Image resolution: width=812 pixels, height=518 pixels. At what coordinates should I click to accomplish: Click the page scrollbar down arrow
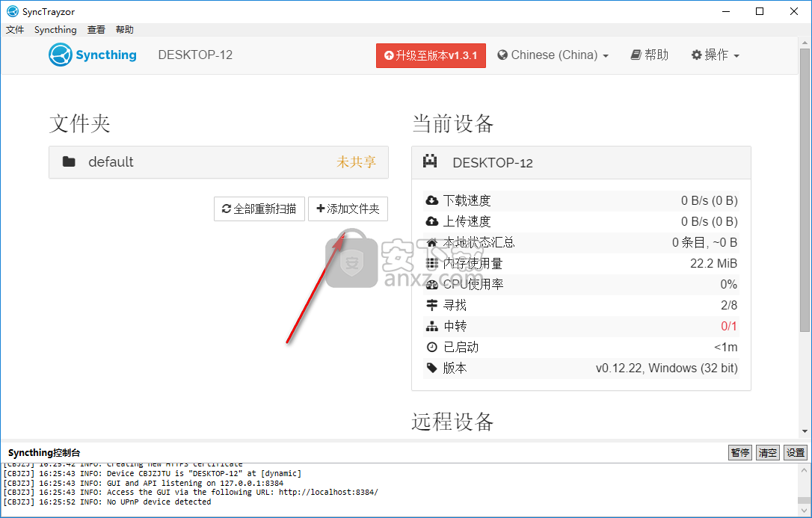(x=805, y=431)
